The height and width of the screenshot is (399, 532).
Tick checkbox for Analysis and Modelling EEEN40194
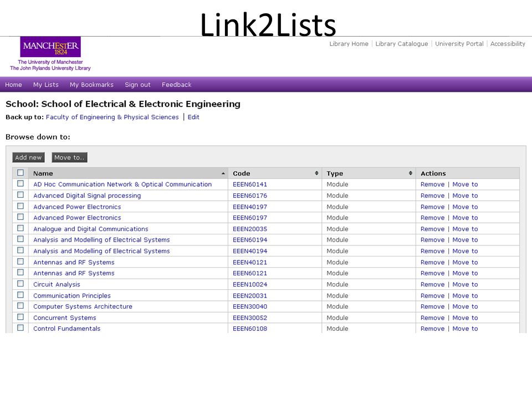point(21,250)
